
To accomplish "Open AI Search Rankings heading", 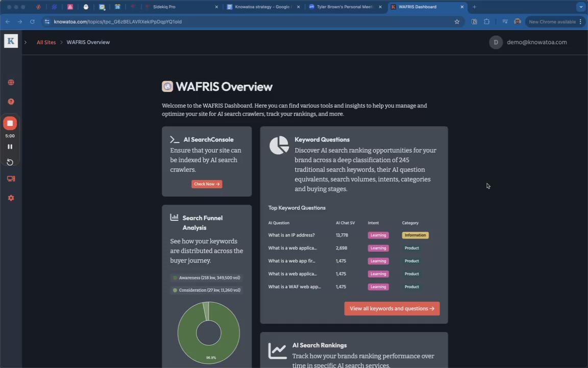I will click(320, 345).
